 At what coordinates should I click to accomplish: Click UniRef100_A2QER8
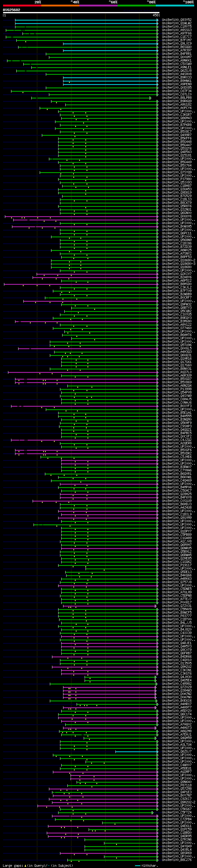[177, 443]
